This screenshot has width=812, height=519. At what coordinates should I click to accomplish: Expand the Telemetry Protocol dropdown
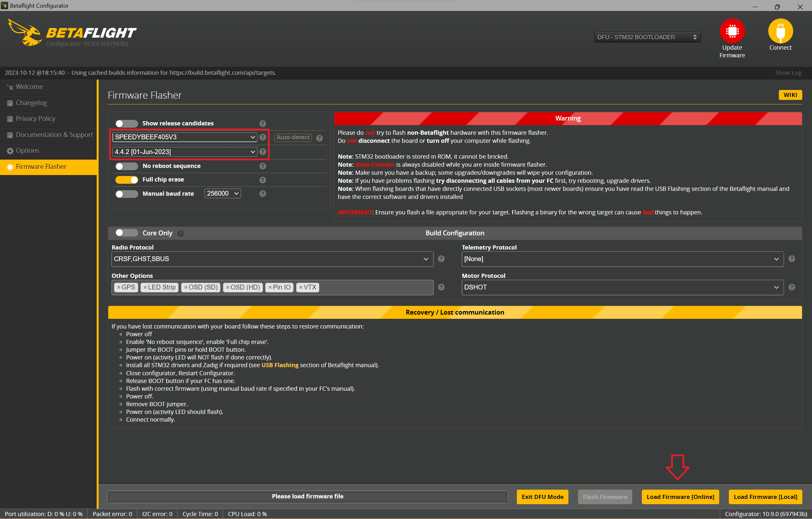pyautogui.click(x=623, y=259)
